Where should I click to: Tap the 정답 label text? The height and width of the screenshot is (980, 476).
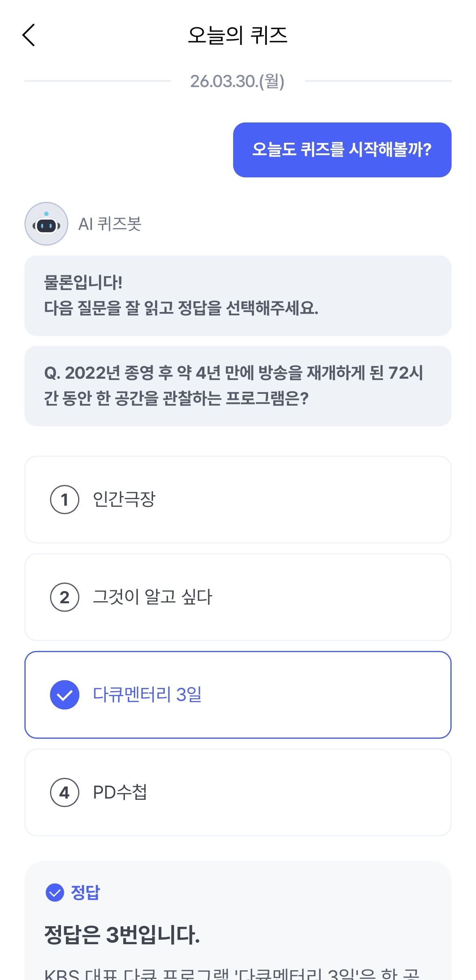click(x=85, y=893)
